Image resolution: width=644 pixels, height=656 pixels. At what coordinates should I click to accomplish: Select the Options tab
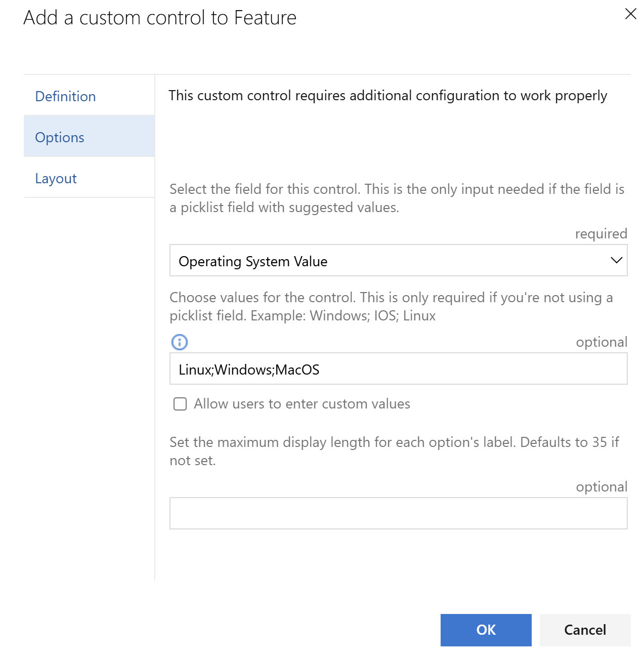pos(60,137)
